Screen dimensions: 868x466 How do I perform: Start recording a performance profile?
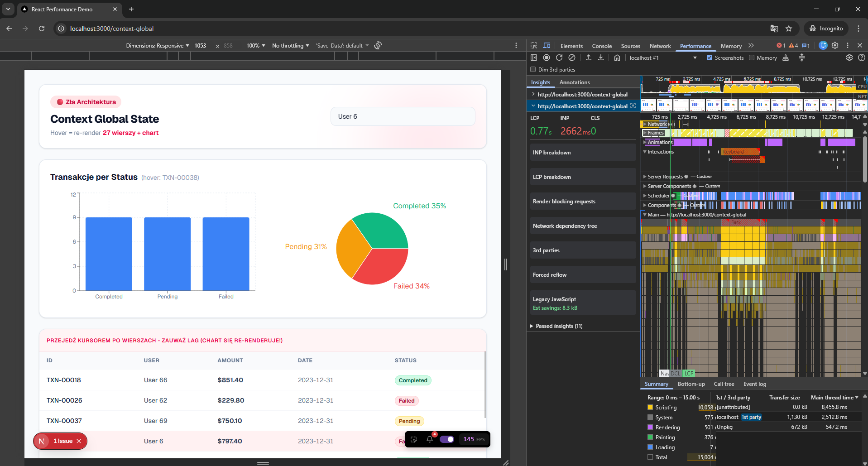point(547,58)
